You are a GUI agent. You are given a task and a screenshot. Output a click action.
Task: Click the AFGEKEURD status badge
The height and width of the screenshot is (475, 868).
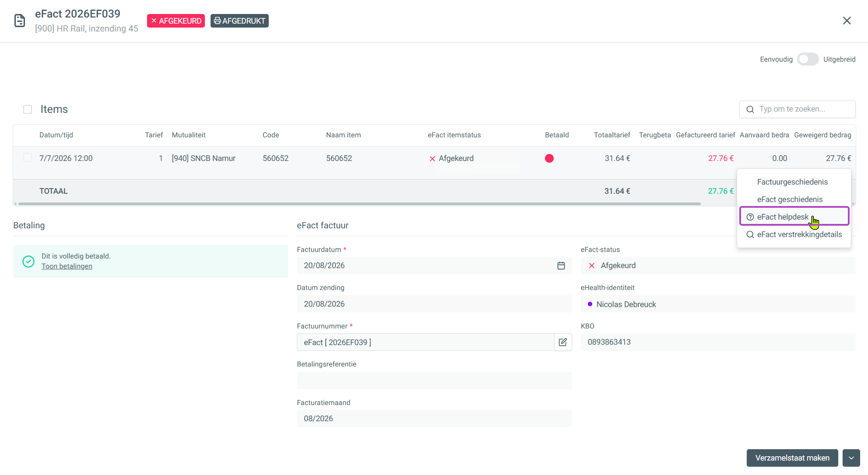[x=176, y=21]
